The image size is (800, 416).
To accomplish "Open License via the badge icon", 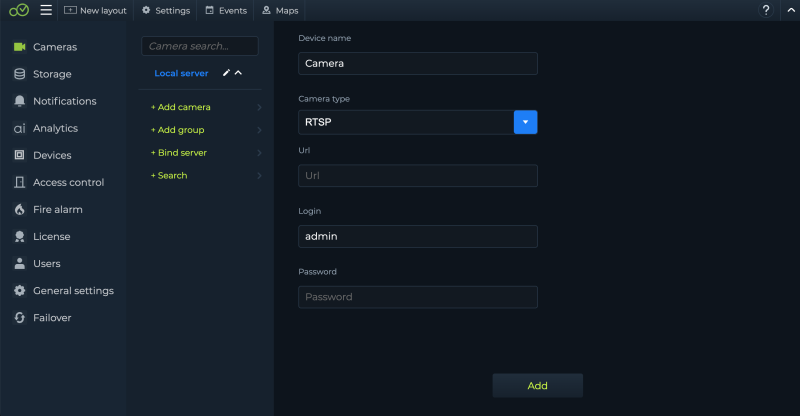I will (19, 236).
